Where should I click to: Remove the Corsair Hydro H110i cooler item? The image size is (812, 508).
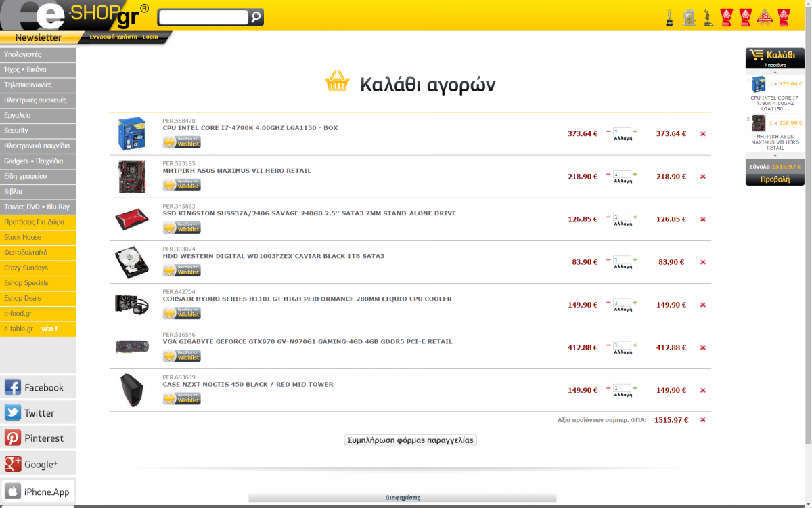pos(702,305)
